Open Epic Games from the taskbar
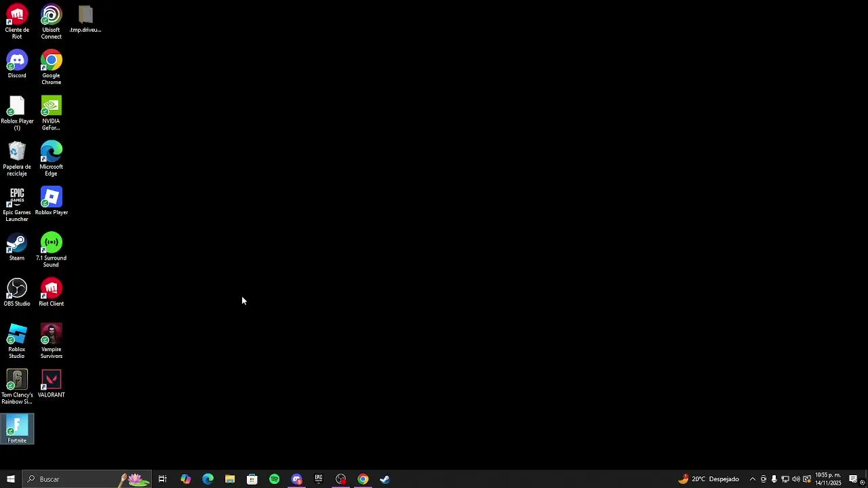Screen dimensions: 868x488 coord(319,479)
